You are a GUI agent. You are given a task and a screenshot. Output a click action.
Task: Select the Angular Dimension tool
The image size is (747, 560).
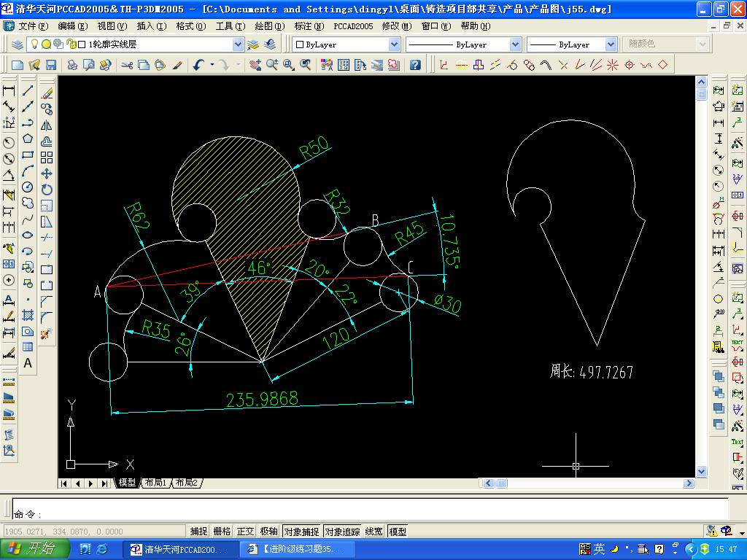pos(9,175)
